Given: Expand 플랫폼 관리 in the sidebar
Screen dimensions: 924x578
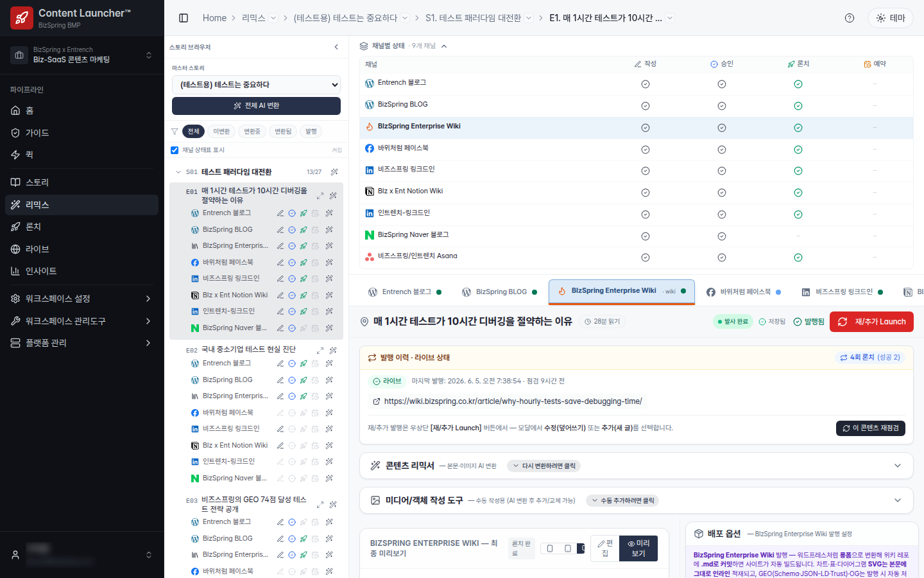Looking at the screenshot, I should pos(82,343).
